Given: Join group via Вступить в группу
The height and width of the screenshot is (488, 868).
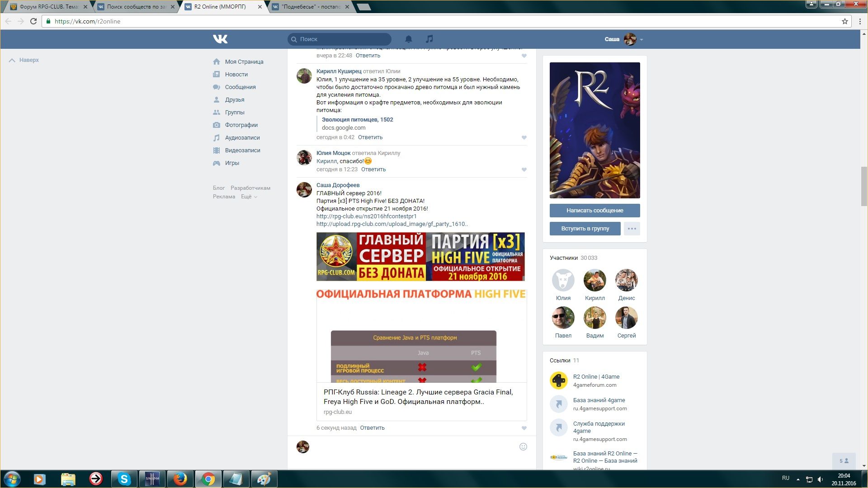Looking at the screenshot, I should [585, 229].
